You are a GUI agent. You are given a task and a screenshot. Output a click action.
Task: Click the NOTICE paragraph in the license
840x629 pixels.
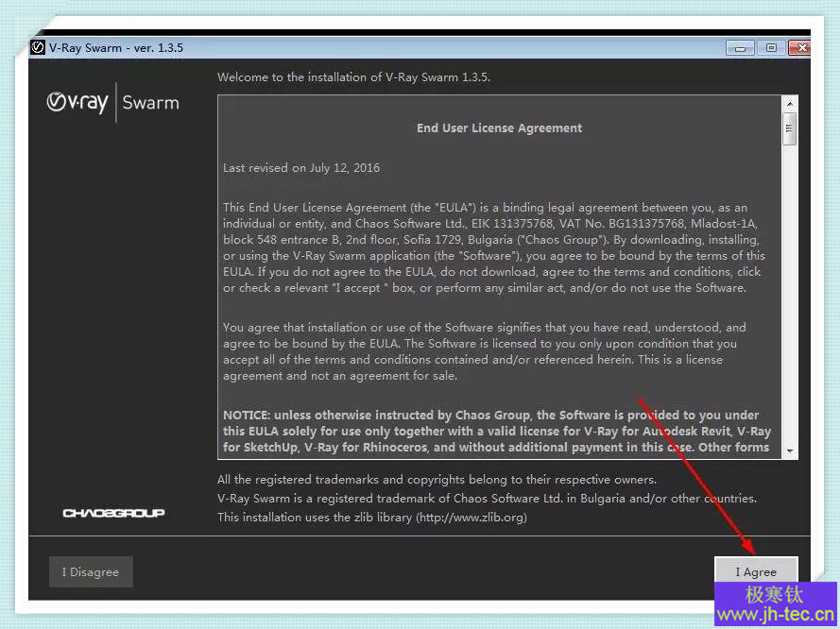point(497,431)
